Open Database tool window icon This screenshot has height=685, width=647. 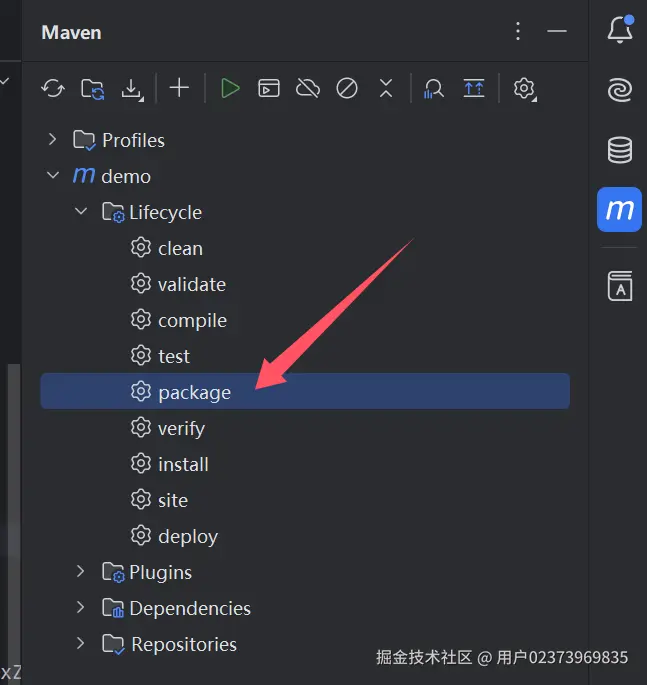pyautogui.click(x=619, y=150)
